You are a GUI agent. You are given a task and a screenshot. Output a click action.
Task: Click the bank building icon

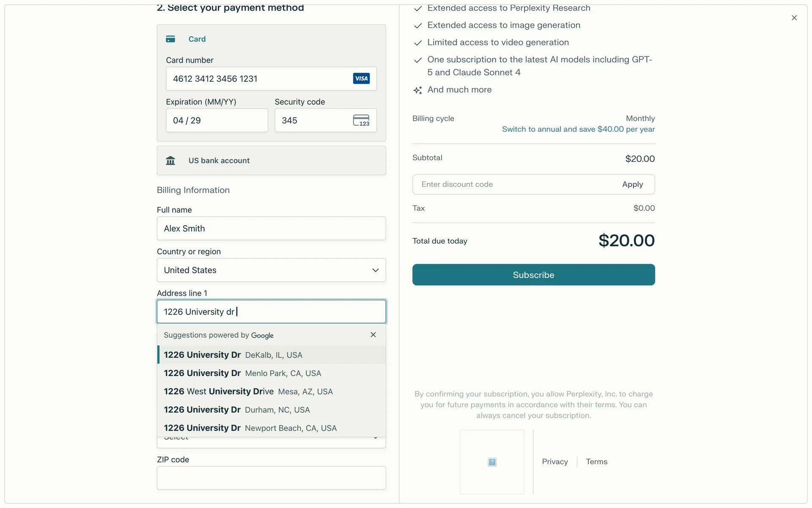170,160
